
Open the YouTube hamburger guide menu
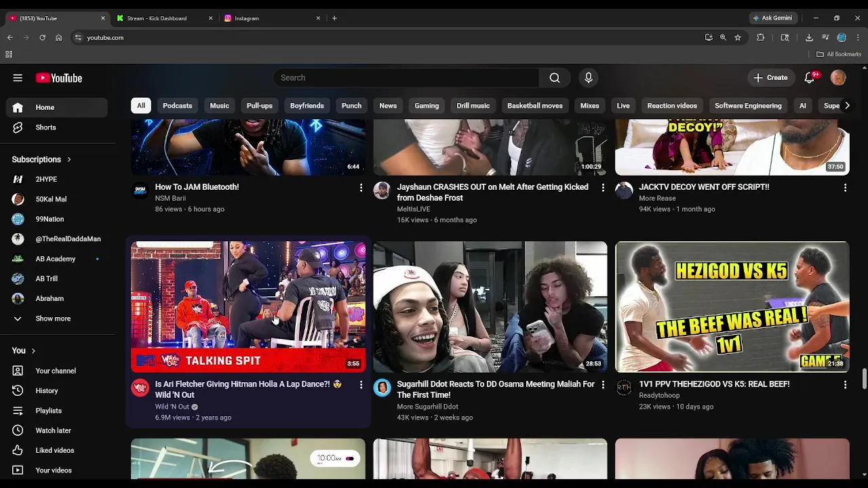pyautogui.click(x=18, y=78)
